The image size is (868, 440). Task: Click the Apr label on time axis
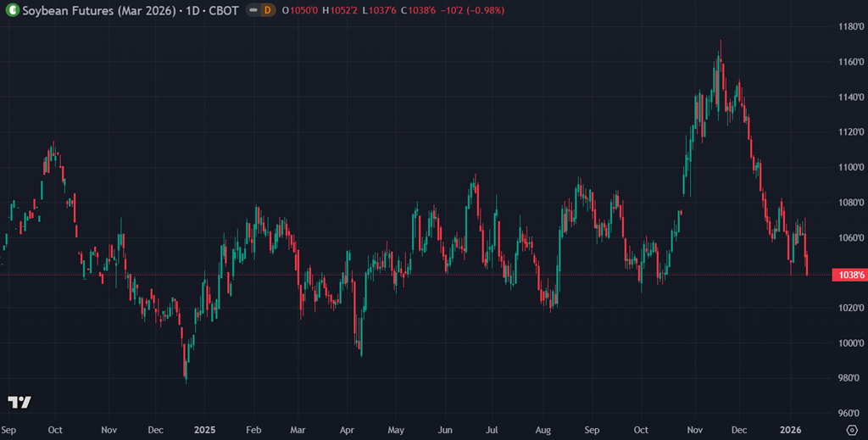346,430
